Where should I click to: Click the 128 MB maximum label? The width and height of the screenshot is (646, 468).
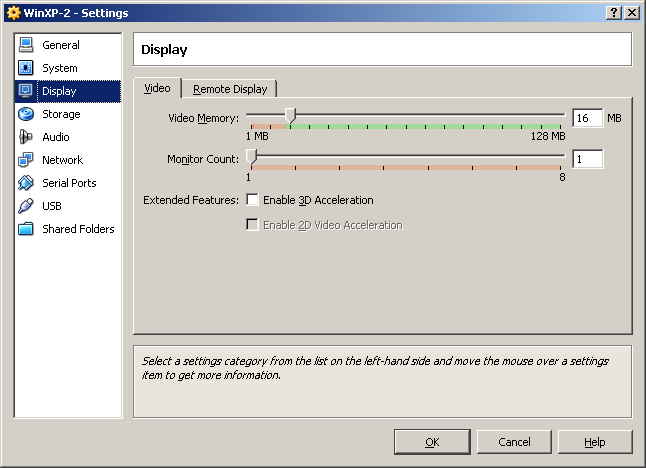[548, 136]
